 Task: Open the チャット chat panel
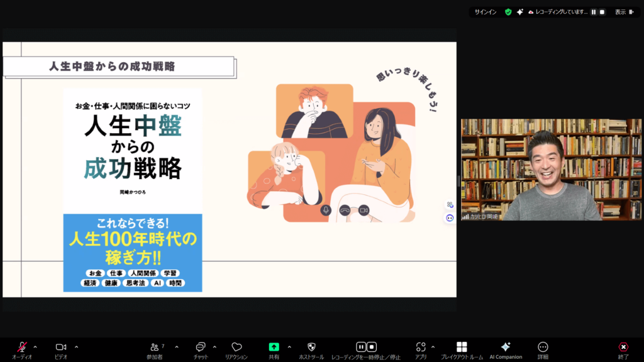tap(201, 348)
